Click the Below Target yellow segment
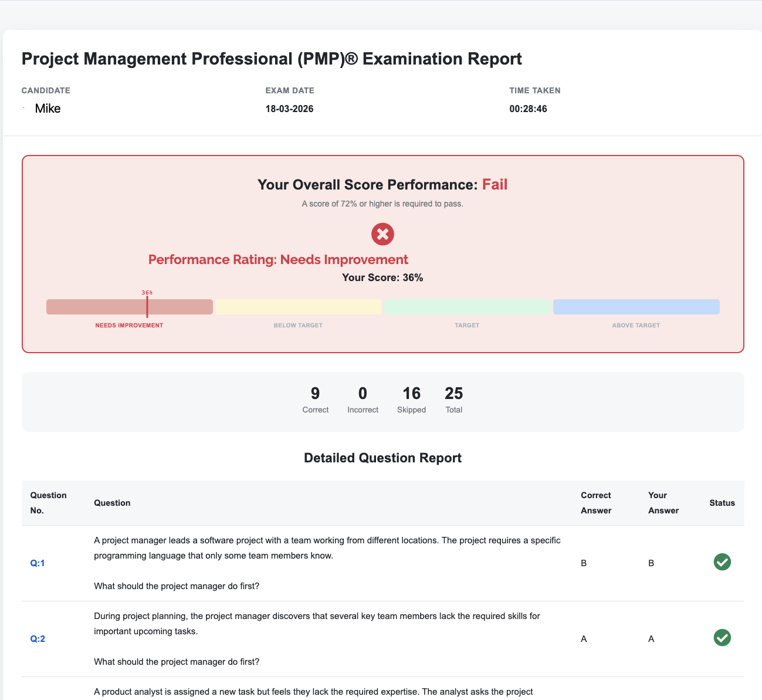The width and height of the screenshot is (762, 700). point(298,307)
